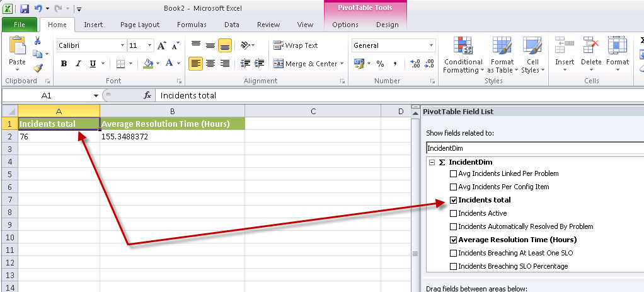This screenshot has width=644, height=292.
Task: Open the General number format dropdown
Action: tap(432, 45)
